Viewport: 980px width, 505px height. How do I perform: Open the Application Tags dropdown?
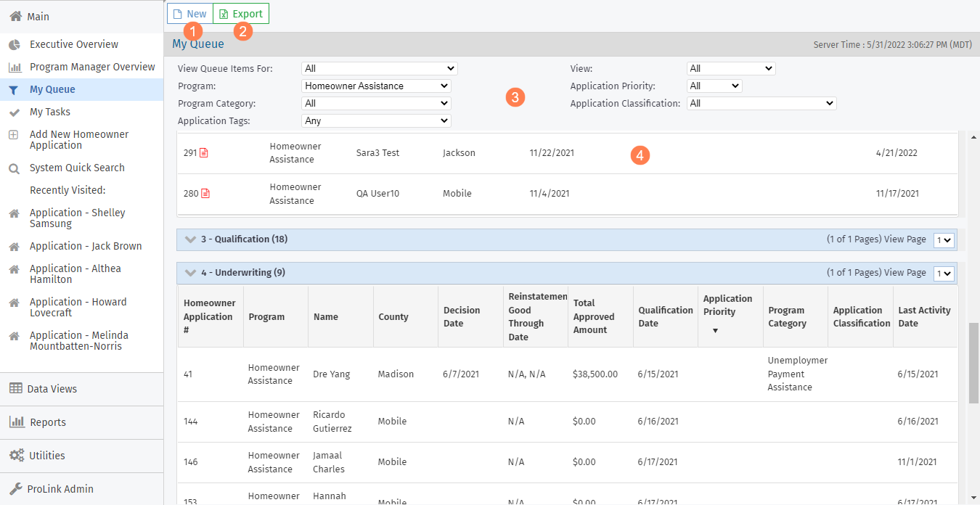(x=376, y=120)
